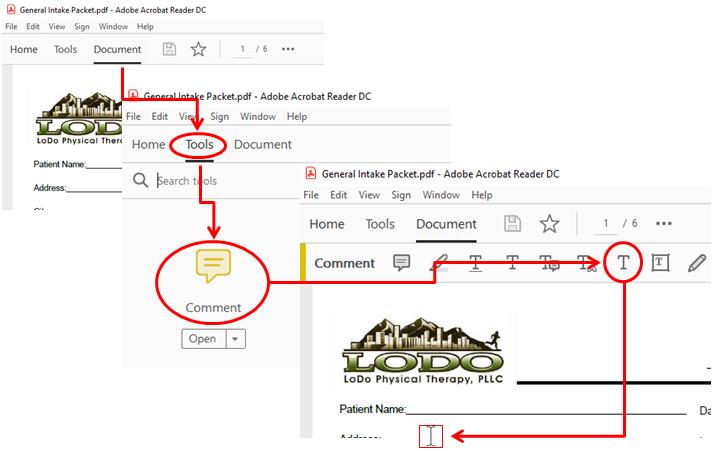
Task: Click the Comment toolbar label
Action: [x=345, y=263]
